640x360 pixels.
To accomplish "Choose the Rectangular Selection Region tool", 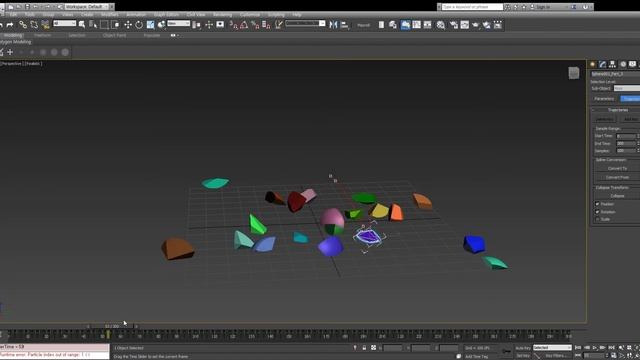I will tap(104, 25).
